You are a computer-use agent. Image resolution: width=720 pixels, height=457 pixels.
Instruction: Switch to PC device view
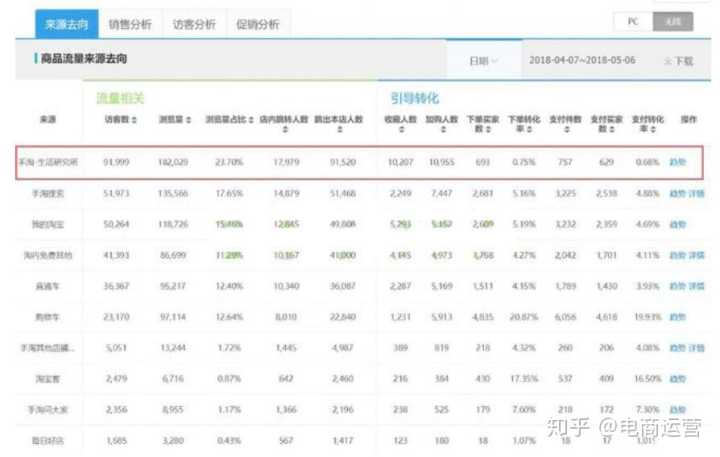(633, 21)
